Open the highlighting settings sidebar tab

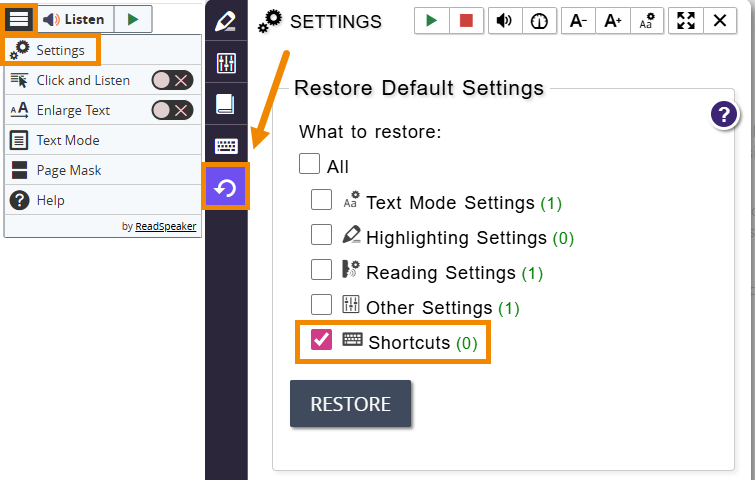tap(226, 22)
